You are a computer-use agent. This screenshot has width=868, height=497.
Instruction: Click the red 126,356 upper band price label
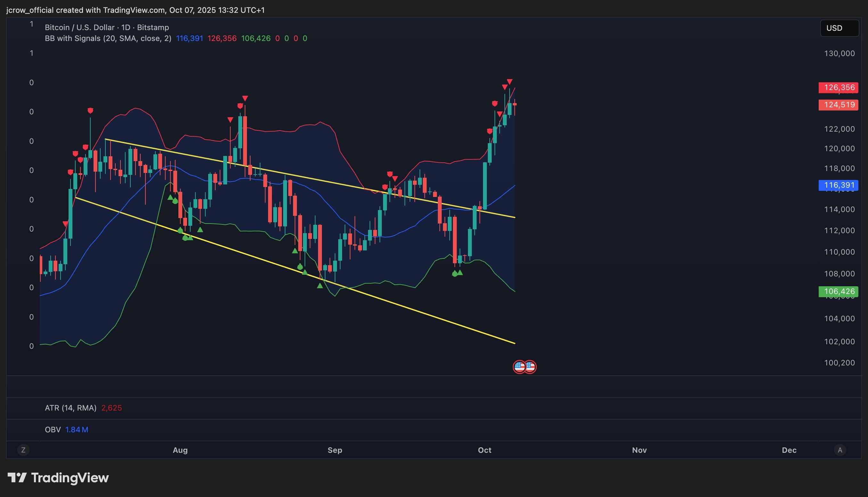839,88
